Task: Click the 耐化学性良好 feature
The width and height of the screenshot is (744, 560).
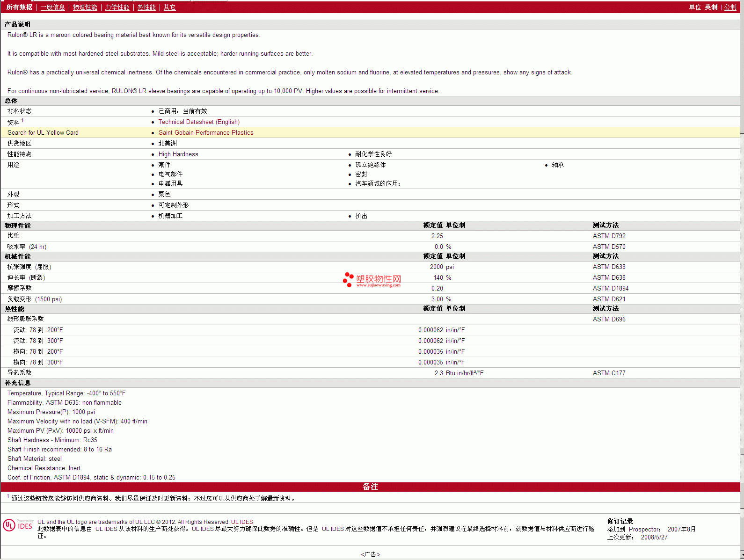Action: 373,154
